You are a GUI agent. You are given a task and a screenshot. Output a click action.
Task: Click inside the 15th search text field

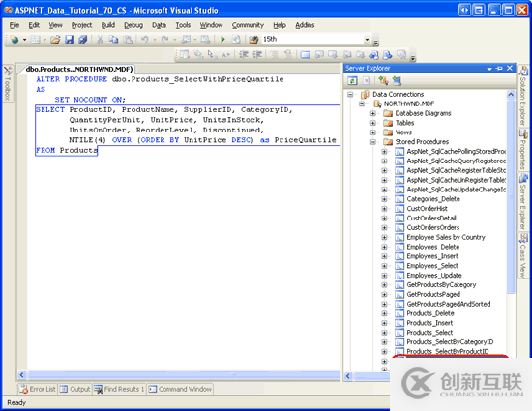point(312,40)
